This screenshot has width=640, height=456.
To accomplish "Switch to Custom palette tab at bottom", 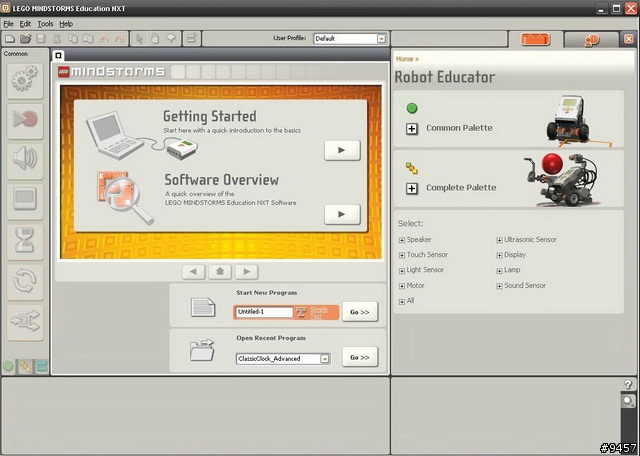I will 42,366.
